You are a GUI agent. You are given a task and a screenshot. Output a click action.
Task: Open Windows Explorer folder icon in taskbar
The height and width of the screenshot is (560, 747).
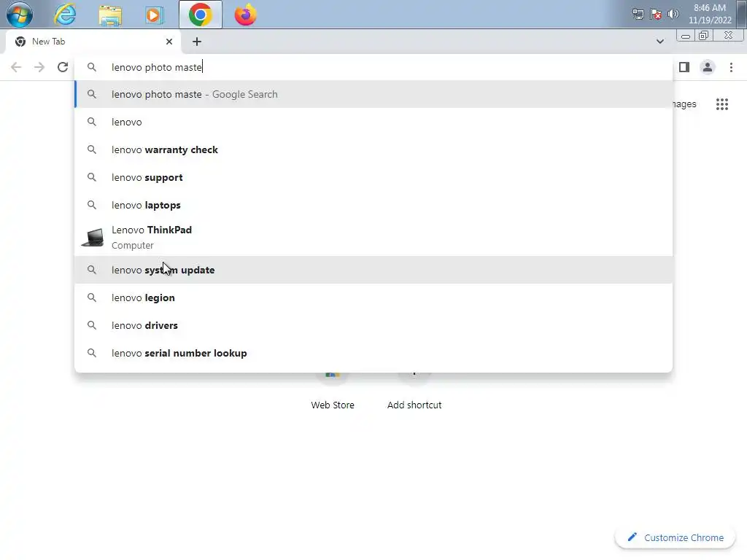110,15
